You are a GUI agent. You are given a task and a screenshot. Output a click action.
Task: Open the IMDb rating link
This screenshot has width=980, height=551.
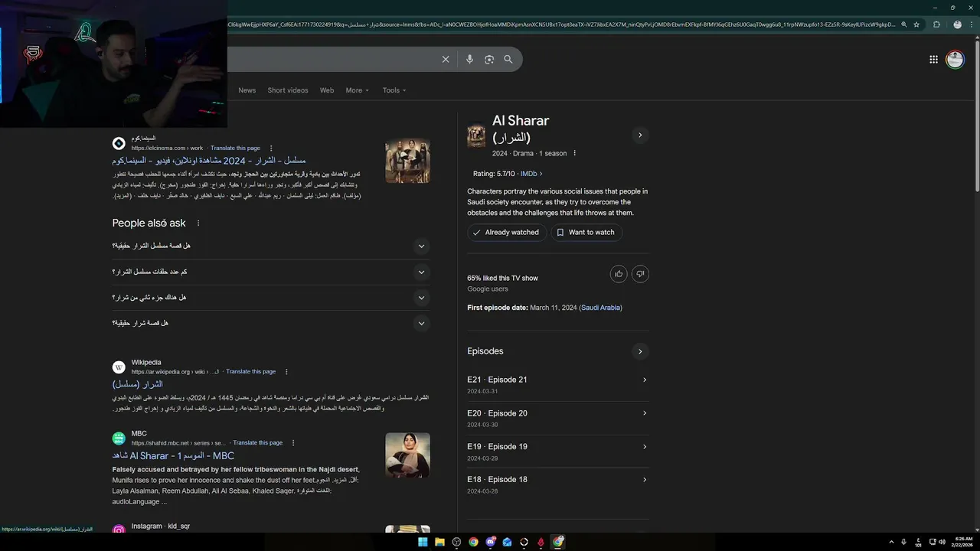point(531,174)
